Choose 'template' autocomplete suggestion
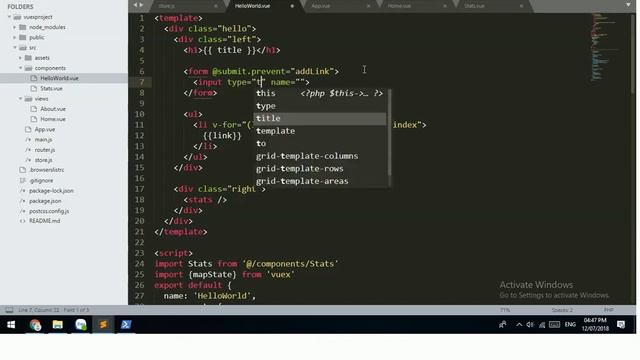 click(320, 131)
